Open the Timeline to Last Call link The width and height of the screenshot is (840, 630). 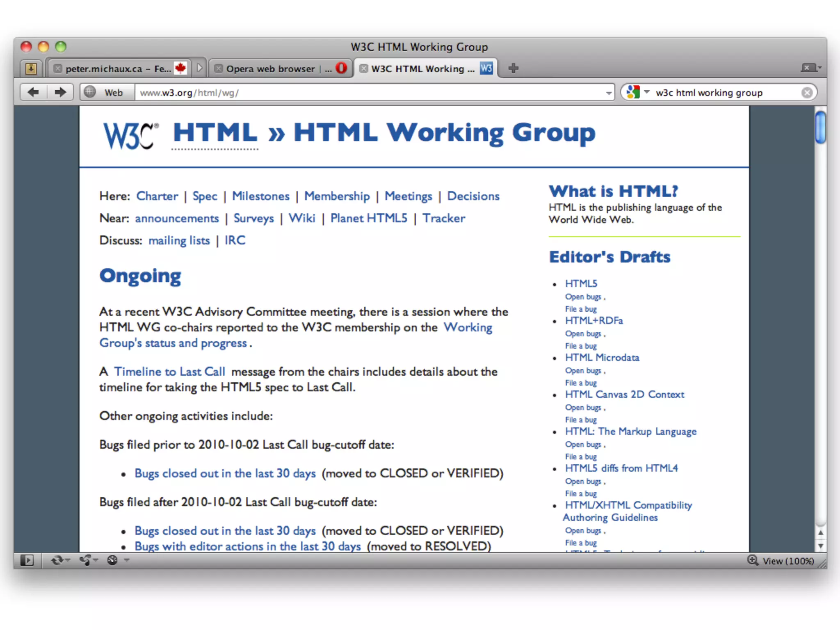[169, 372]
